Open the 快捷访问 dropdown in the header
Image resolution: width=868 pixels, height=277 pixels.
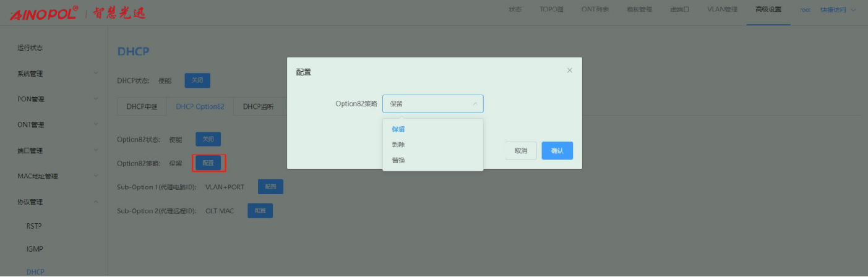[x=838, y=10]
